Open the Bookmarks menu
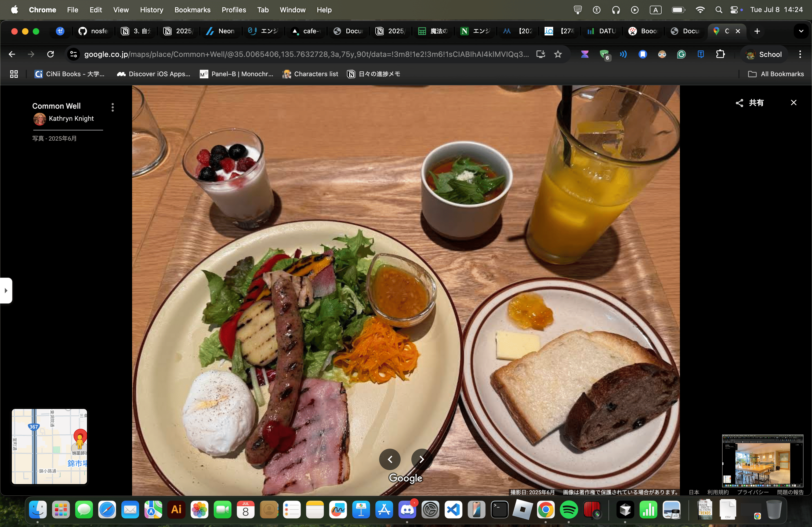The width and height of the screenshot is (812, 527). (x=192, y=10)
